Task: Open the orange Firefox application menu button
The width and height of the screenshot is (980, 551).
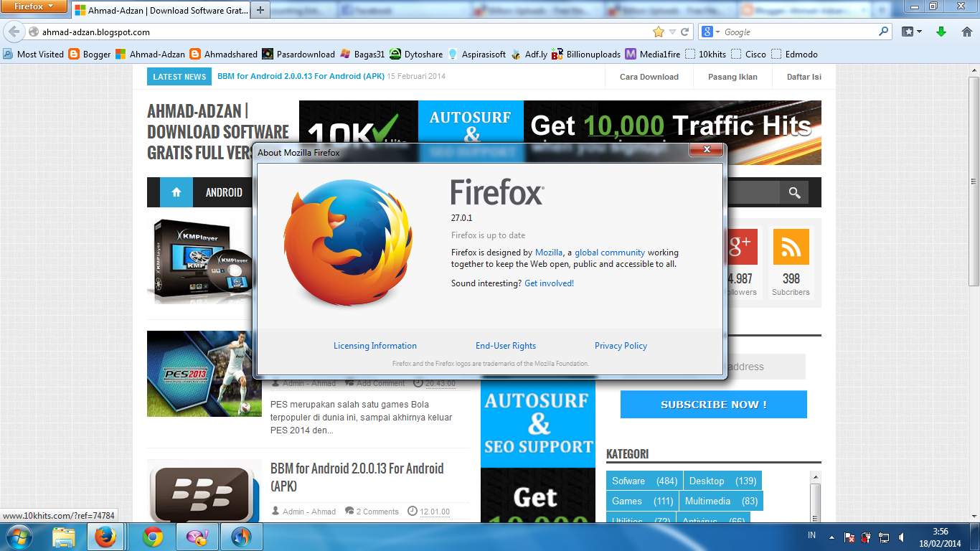Action: (34, 6)
